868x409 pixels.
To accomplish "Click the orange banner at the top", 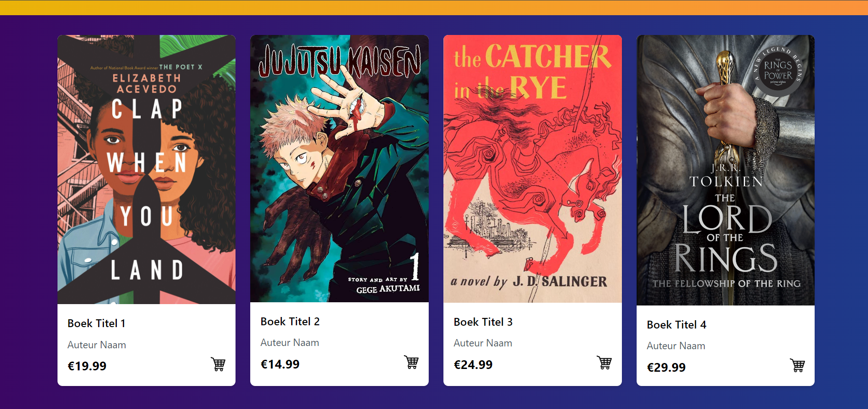I will [x=434, y=7].
